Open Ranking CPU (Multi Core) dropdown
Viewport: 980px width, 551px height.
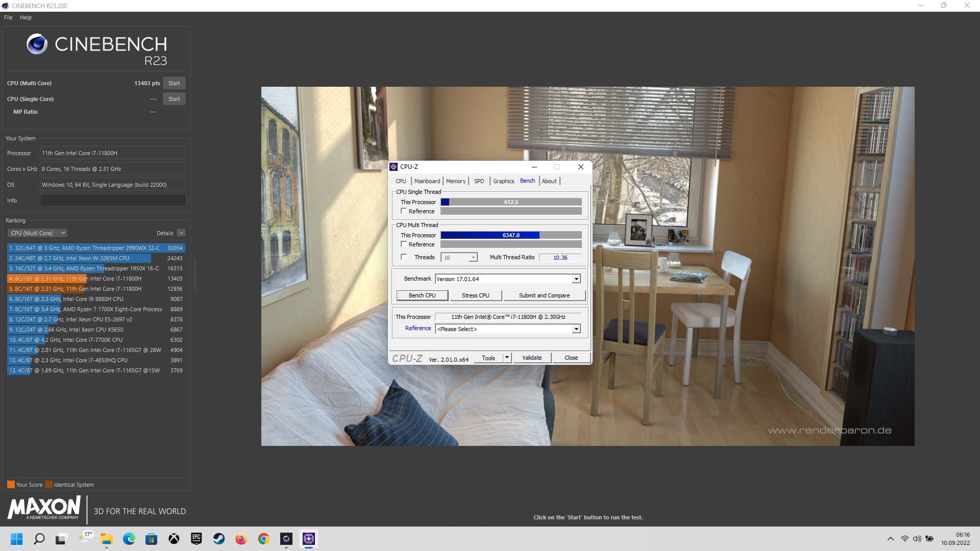click(x=37, y=233)
